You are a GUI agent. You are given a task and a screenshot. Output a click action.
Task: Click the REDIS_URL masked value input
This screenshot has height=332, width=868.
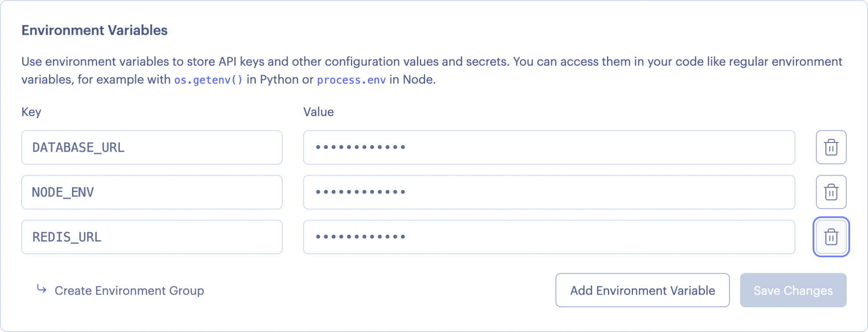pos(549,237)
